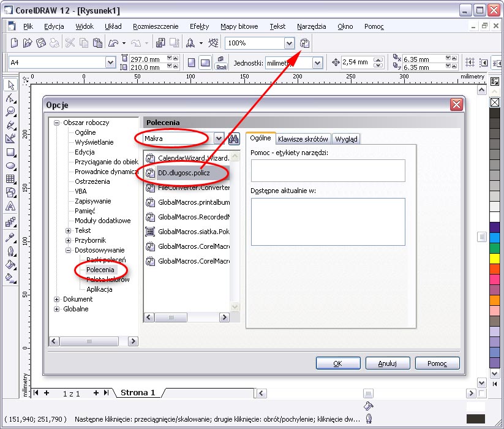Pick the yellow swatch in the color palette
504x429 pixels.
click(495, 259)
